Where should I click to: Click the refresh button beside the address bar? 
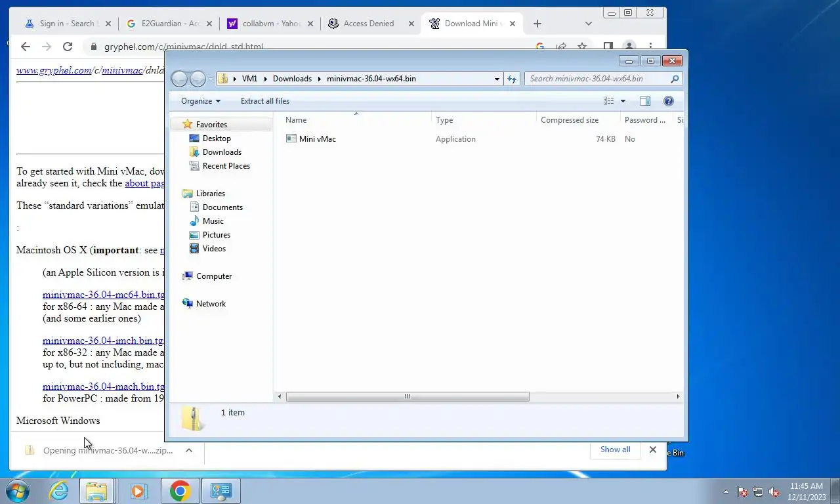(513, 79)
